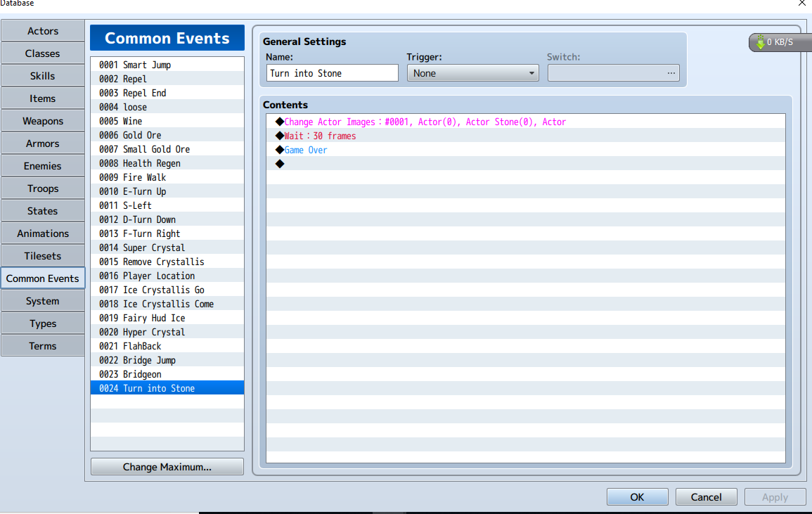This screenshot has width=812, height=514.
Task: Select the Name input field
Action: tap(332, 73)
